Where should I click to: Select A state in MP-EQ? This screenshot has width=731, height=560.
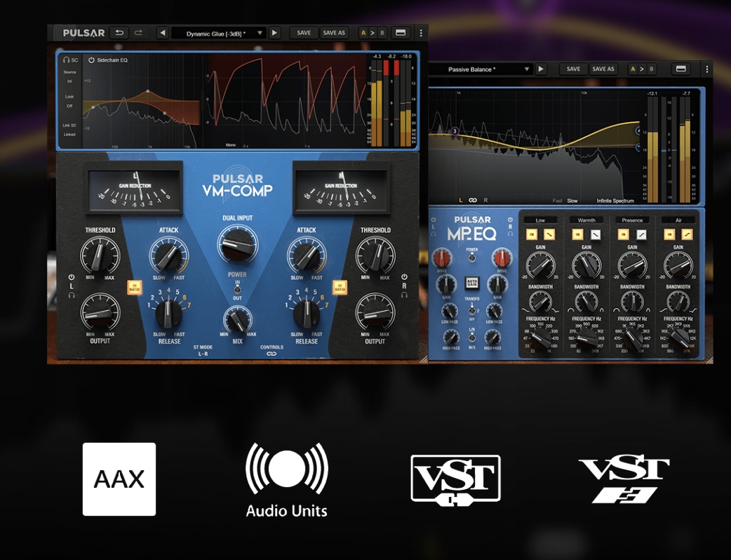point(633,69)
